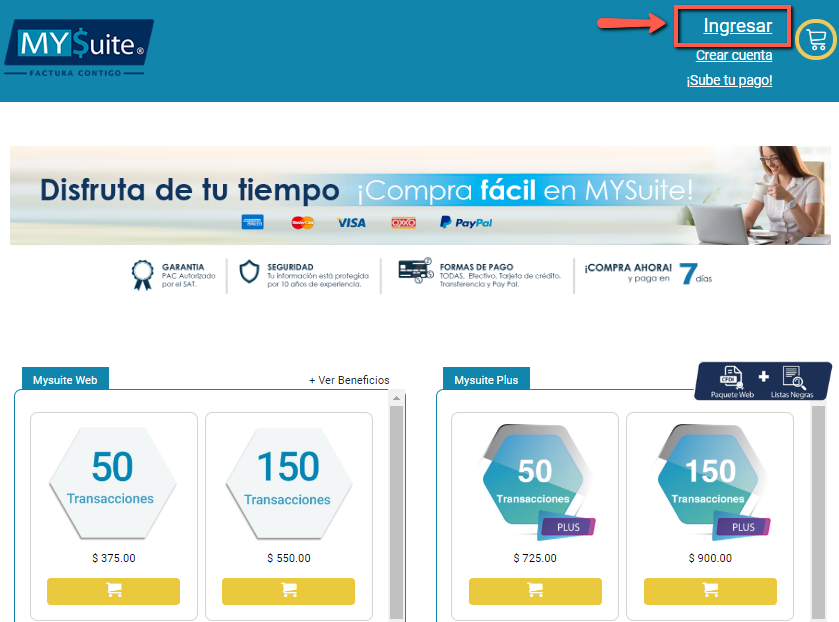Select the Mysuite Web tab
This screenshot has height=622, width=839.
[x=65, y=380]
